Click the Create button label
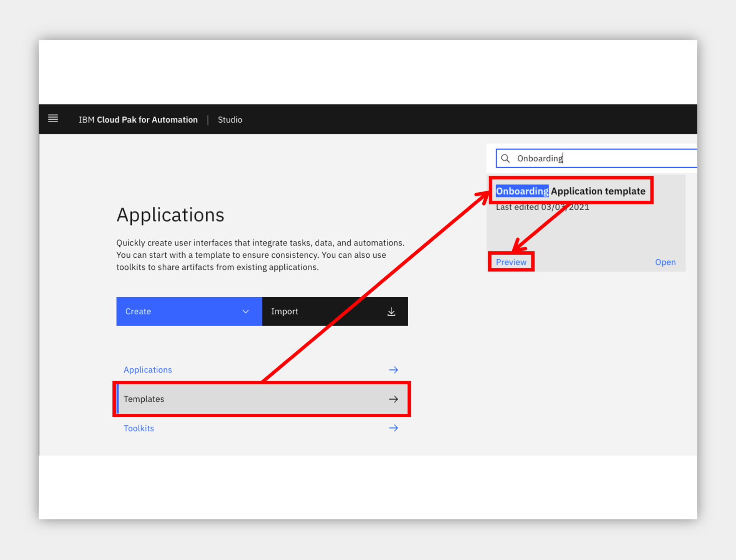736x560 pixels. [x=138, y=311]
